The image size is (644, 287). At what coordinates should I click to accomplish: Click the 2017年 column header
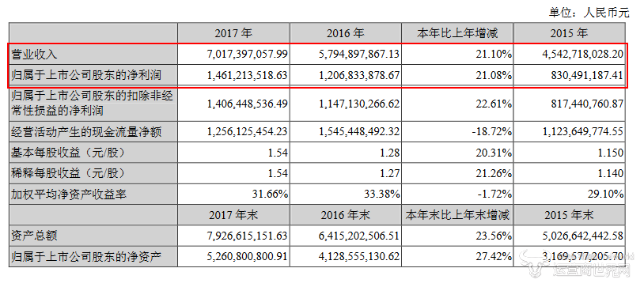[x=233, y=33]
